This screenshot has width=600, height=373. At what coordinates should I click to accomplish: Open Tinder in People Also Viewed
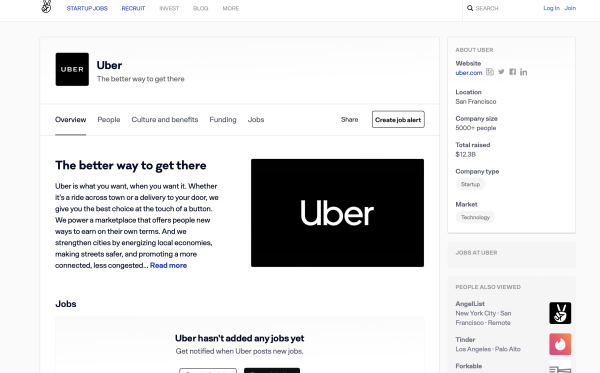[465, 340]
